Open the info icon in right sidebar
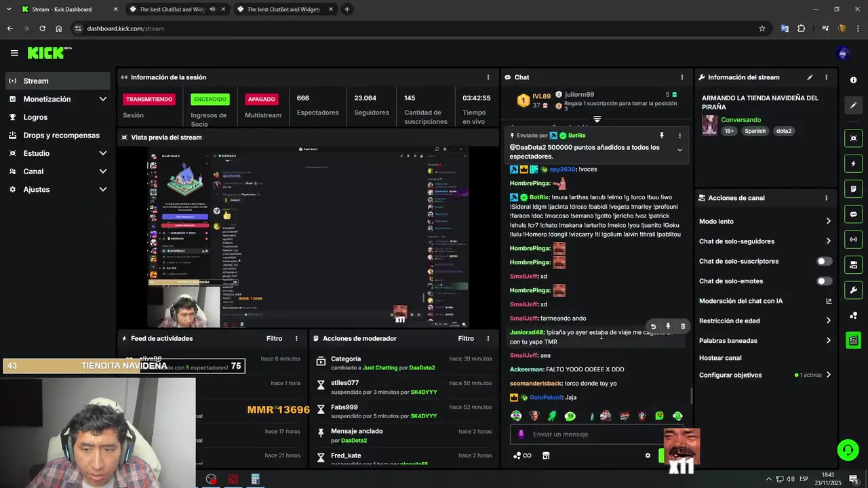The image size is (868, 488). tap(853, 80)
